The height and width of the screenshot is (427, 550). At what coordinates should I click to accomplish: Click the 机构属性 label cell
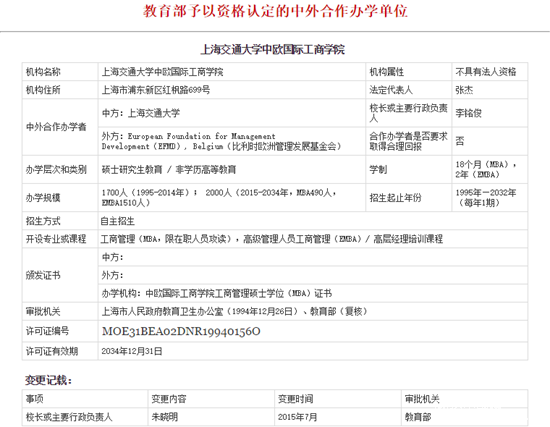(x=409, y=72)
